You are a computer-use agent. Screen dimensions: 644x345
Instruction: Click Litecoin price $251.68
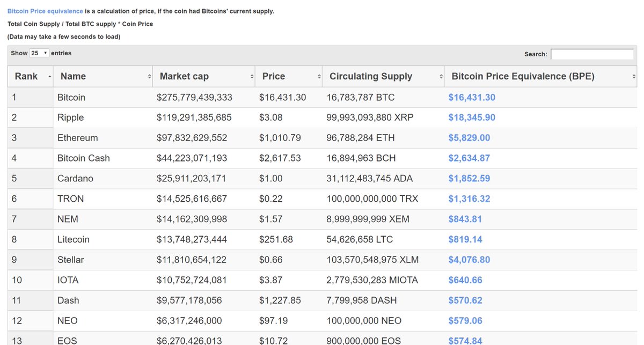[x=276, y=239]
